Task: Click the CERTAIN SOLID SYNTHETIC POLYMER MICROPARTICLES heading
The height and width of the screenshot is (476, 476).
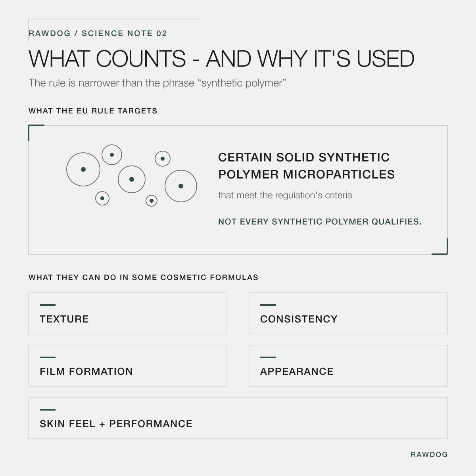Action: click(307, 166)
